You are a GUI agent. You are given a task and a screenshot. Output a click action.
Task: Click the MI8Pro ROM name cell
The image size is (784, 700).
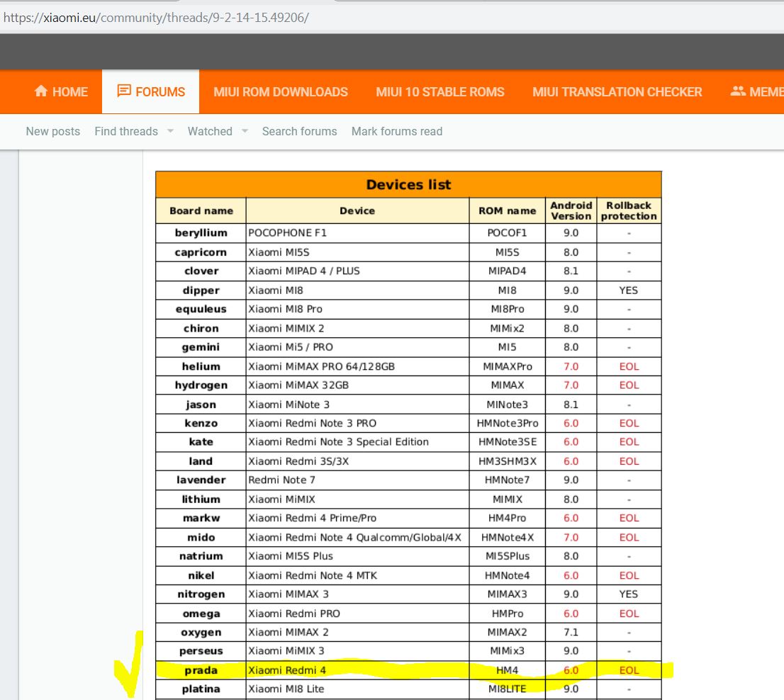(508, 310)
